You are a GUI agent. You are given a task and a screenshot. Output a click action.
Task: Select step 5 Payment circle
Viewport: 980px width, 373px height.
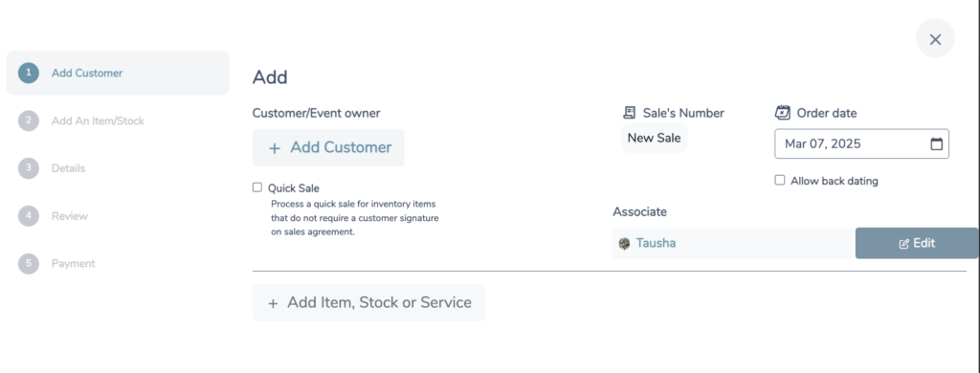28,264
